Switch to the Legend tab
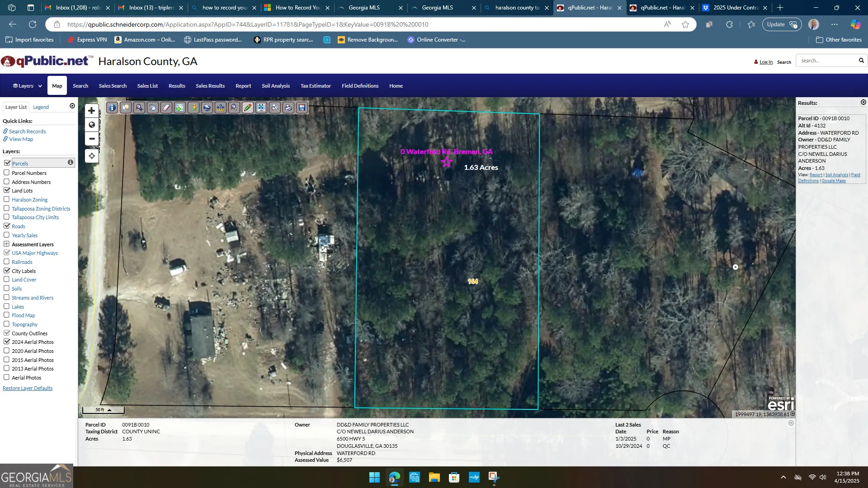 click(x=41, y=107)
